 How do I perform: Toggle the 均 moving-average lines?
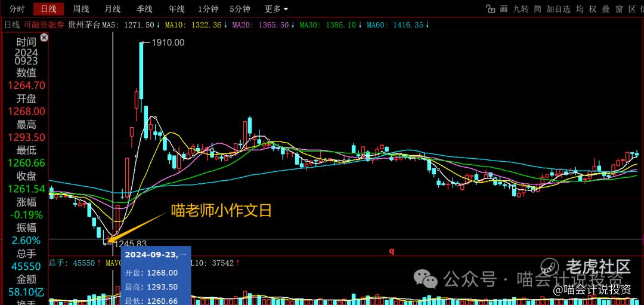[x=580, y=8]
